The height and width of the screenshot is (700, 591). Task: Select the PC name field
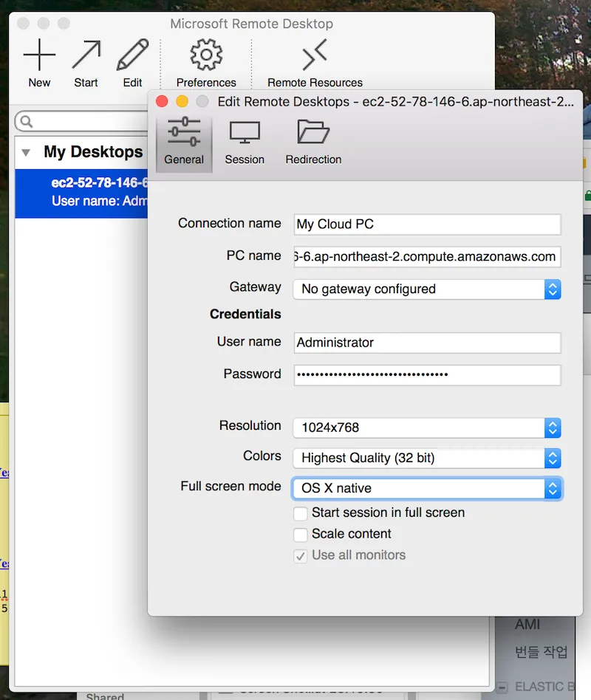pyautogui.click(x=427, y=257)
